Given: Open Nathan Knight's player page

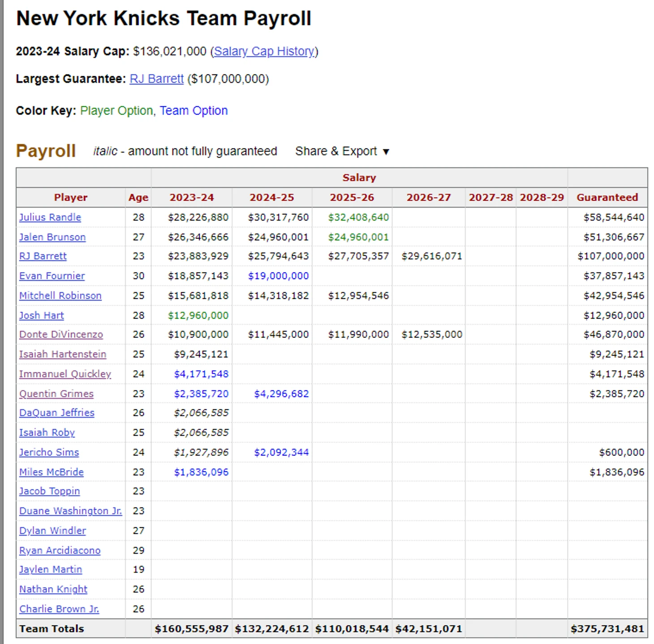Looking at the screenshot, I should 53,589.
